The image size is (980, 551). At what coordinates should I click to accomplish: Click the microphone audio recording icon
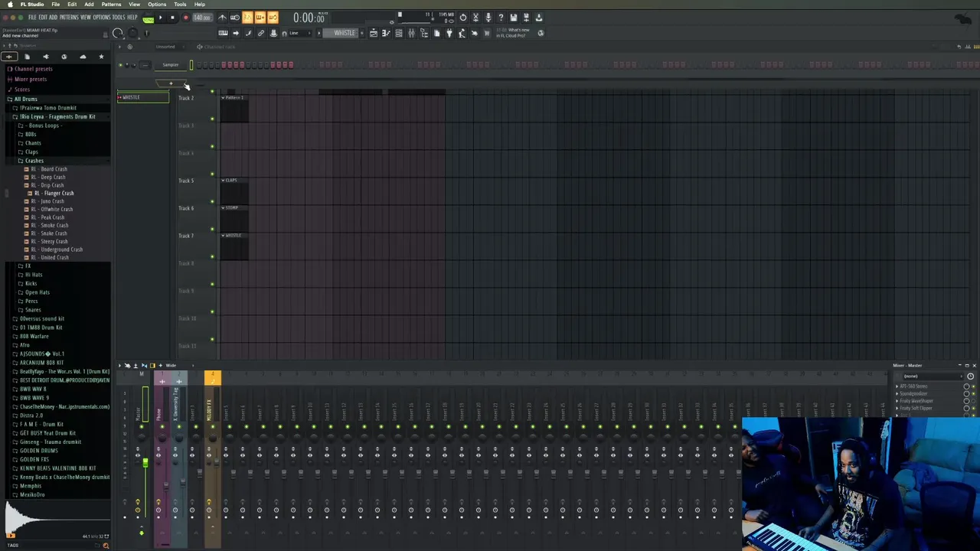tap(488, 18)
